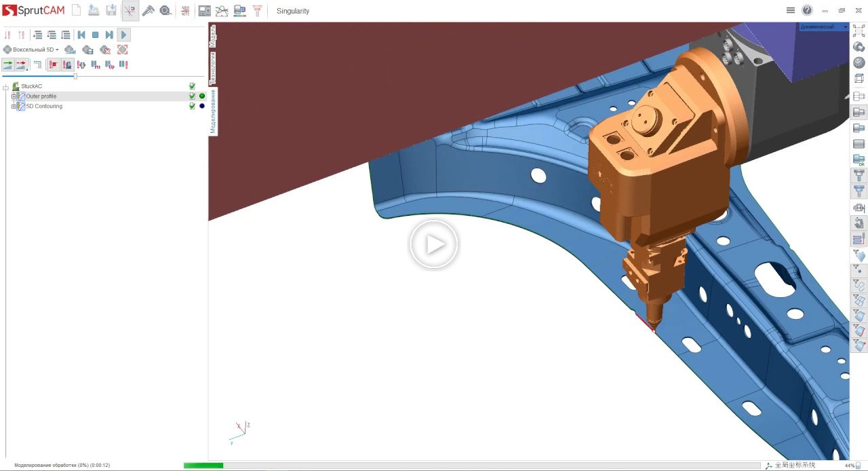Viewport: 868px width, 471px height.
Task: Click the tape measure icon
Action: tap(165, 10)
